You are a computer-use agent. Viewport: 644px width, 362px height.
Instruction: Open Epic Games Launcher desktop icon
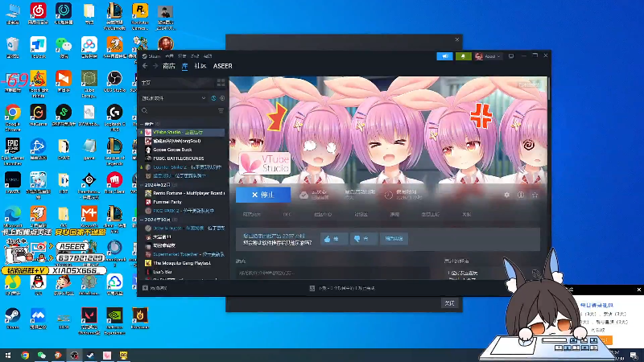pyautogui.click(x=13, y=150)
